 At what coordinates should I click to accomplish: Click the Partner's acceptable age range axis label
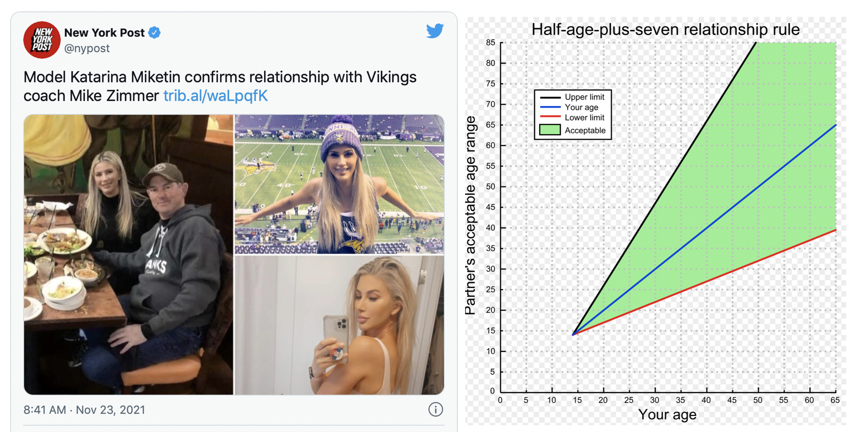471,216
